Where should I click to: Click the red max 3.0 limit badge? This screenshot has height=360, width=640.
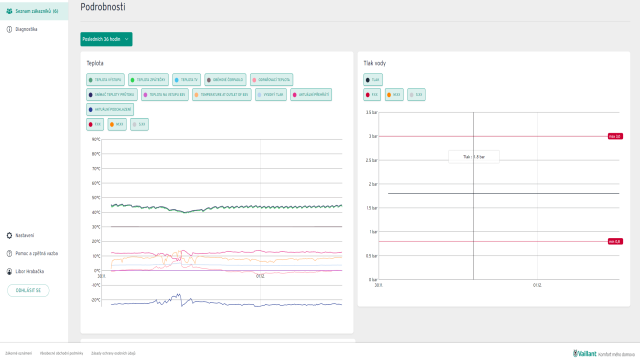615,136
